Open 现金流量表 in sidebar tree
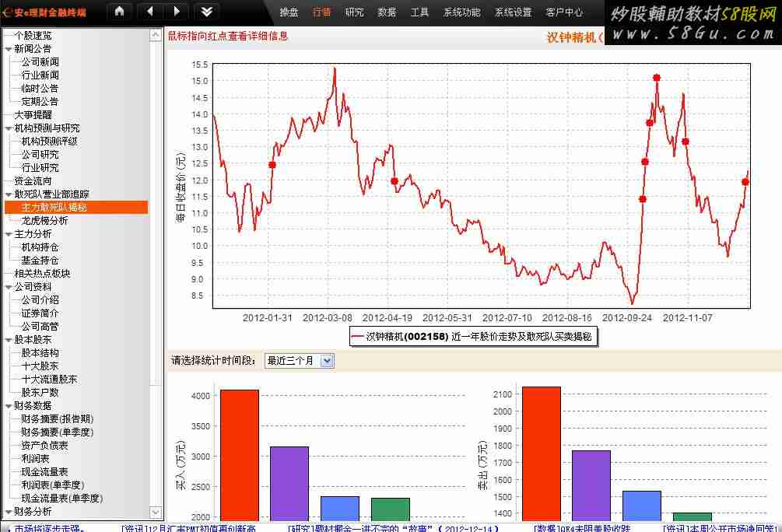This screenshot has height=532, width=782. [x=44, y=471]
